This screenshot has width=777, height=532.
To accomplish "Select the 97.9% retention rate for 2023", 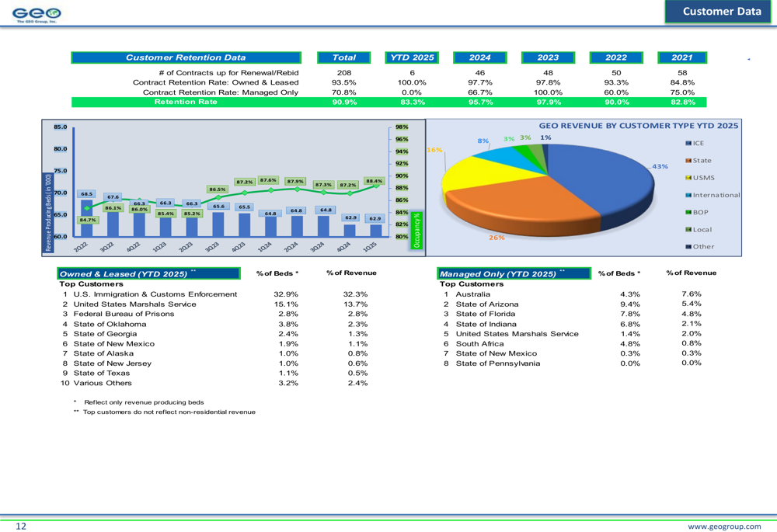I will (548, 102).
